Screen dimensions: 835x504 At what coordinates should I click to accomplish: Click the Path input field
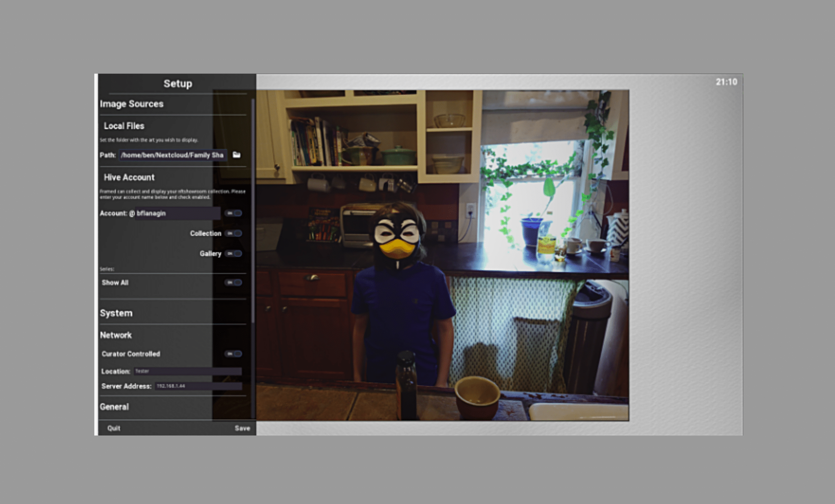pos(173,155)
